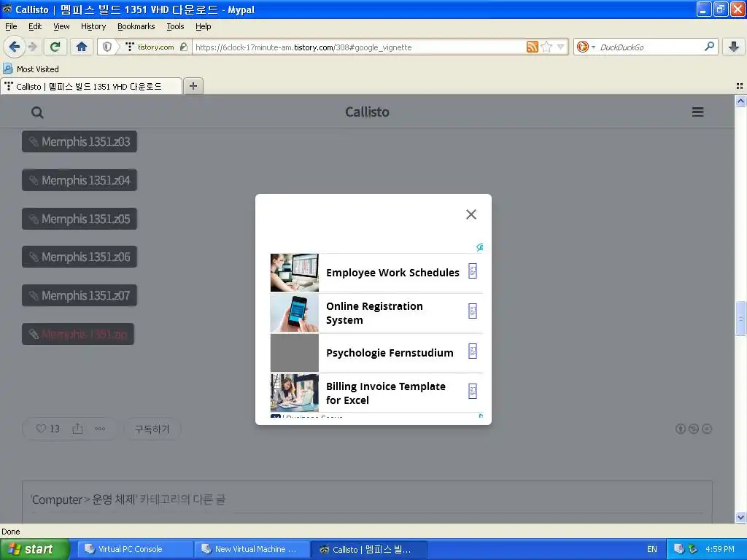Click the tistory.com site identity label
The height and width of the screenshot is (560, 747).
pyautogui.click(x=155, y=47)
